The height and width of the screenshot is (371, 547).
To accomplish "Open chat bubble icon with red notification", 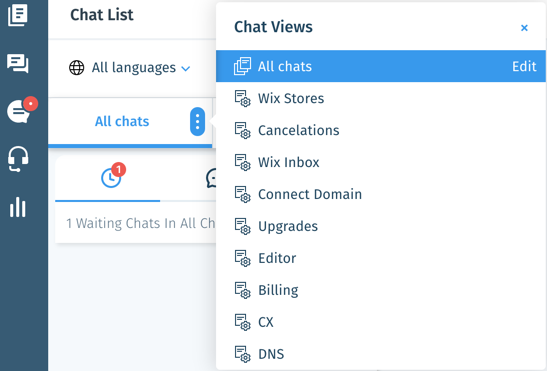I will click(20, 111).
